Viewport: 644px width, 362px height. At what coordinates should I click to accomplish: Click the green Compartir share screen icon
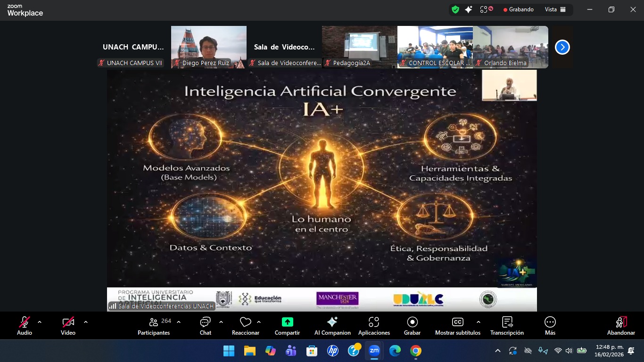(287, 322)
